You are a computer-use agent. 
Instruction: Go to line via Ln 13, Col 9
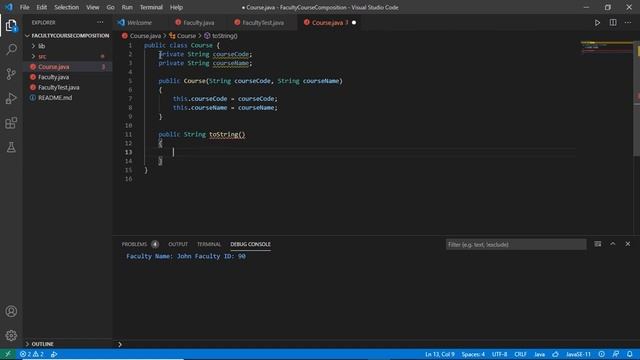pyautogui.click(x=440, y=354)
